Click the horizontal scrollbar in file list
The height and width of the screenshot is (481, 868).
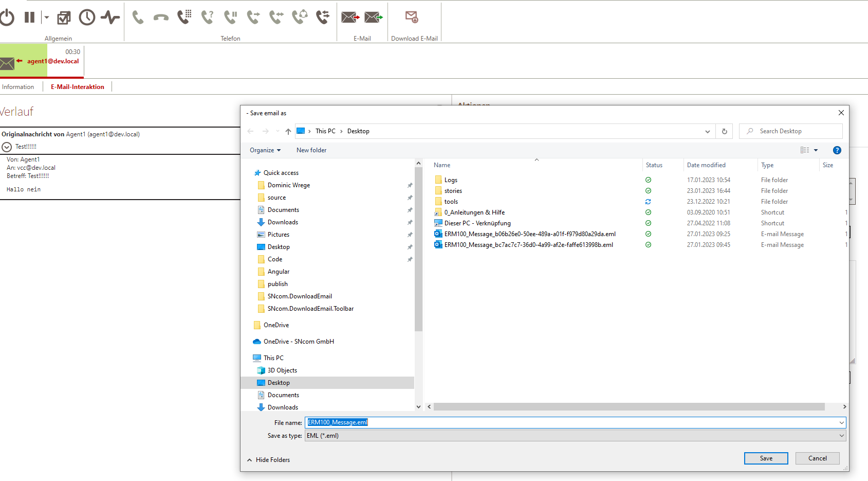(x=629, y=407)
